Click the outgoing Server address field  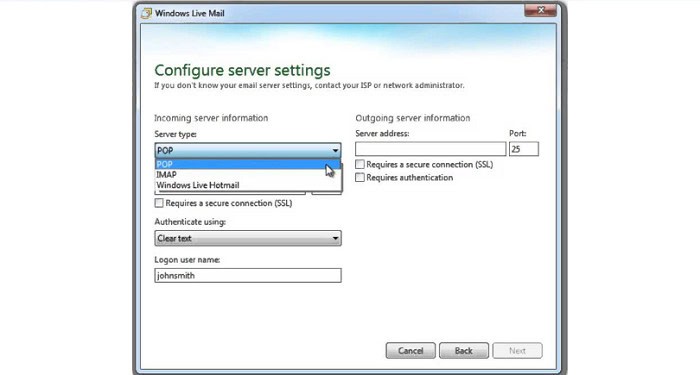430,149
